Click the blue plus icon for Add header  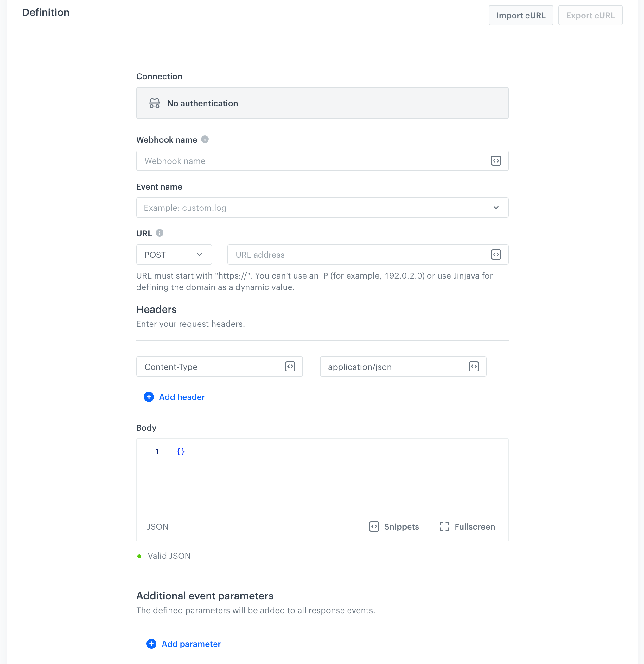pos(149,397)
